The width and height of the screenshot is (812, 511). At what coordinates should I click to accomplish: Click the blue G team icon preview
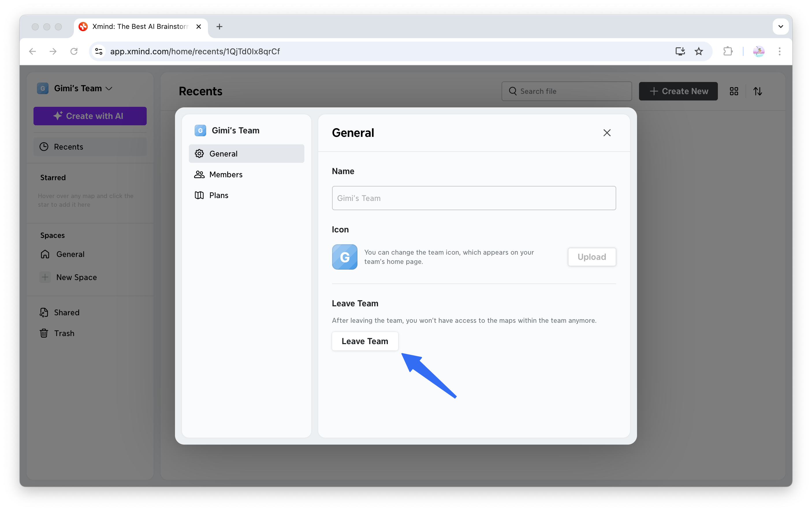[344, 257]
